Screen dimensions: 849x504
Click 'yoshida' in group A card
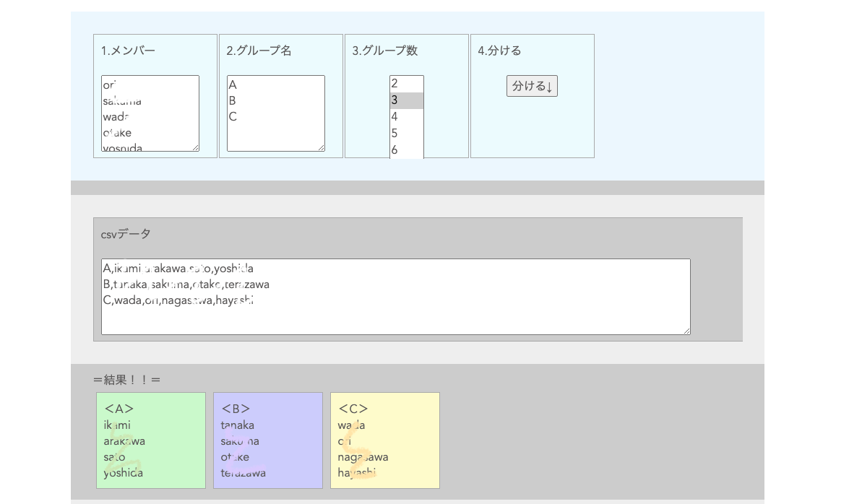[x=124, y=473]
